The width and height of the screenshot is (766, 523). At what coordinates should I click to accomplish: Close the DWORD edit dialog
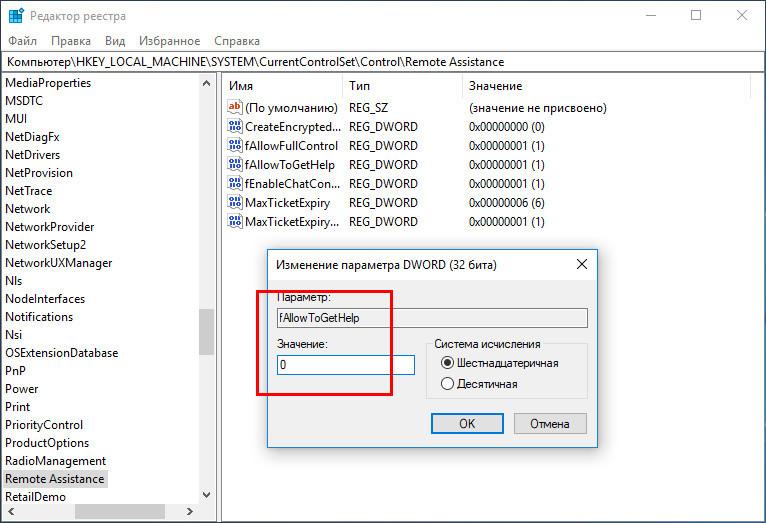[x=581, y=264]
